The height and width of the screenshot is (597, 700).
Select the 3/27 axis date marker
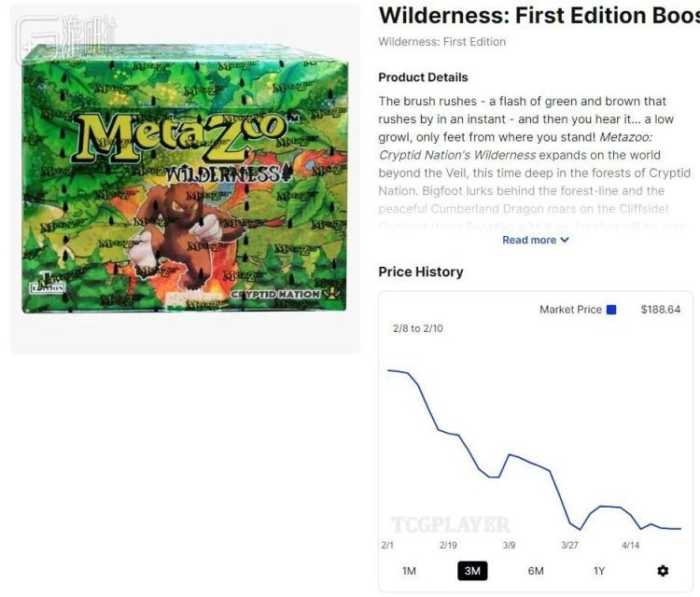pos(569,545)
